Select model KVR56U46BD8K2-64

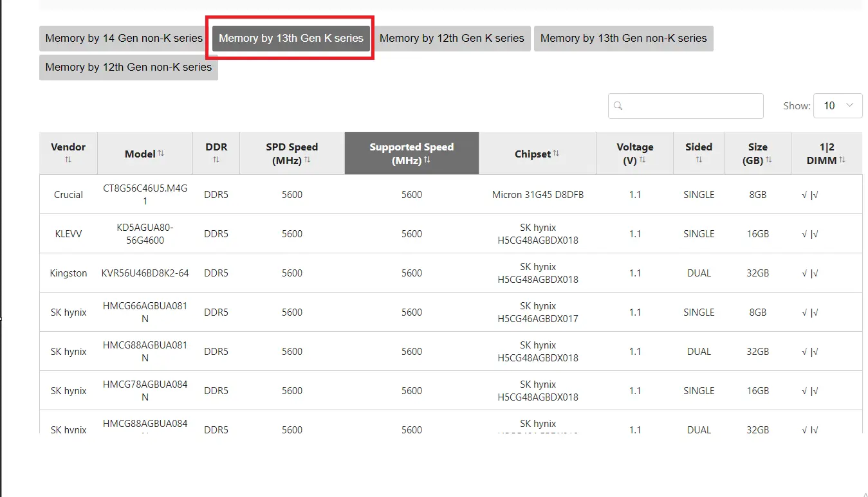click(x=145, y=273)
